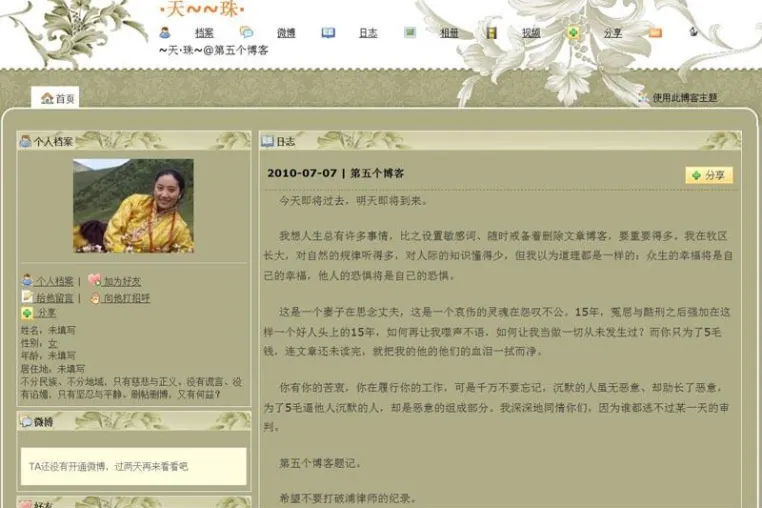
Task: Click the 好友 panel heart icon at bottom
Action: [x=26, y=504]
